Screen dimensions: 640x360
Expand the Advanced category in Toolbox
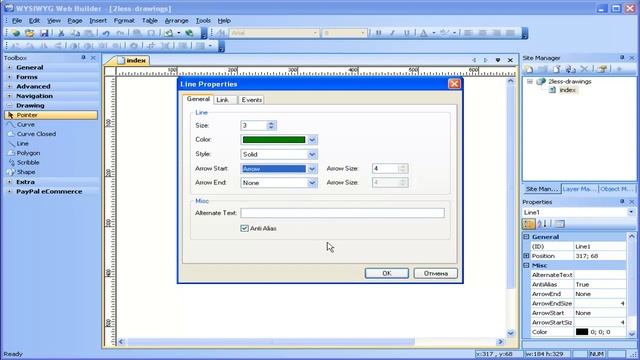point(9,87)
